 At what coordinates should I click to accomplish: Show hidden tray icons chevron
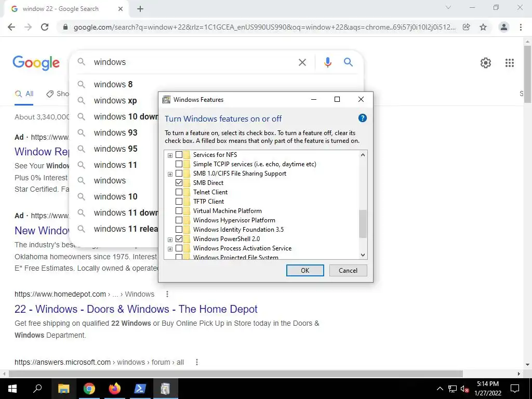click(440, 389)
